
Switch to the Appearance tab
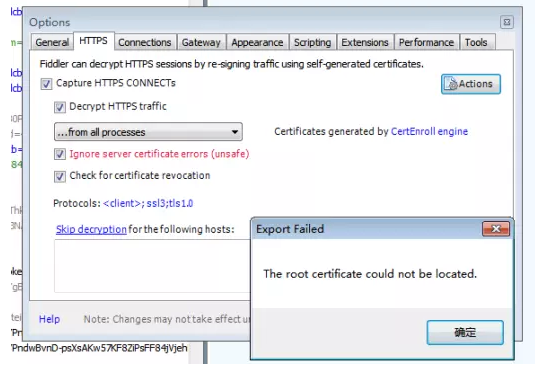coord(257,42)
